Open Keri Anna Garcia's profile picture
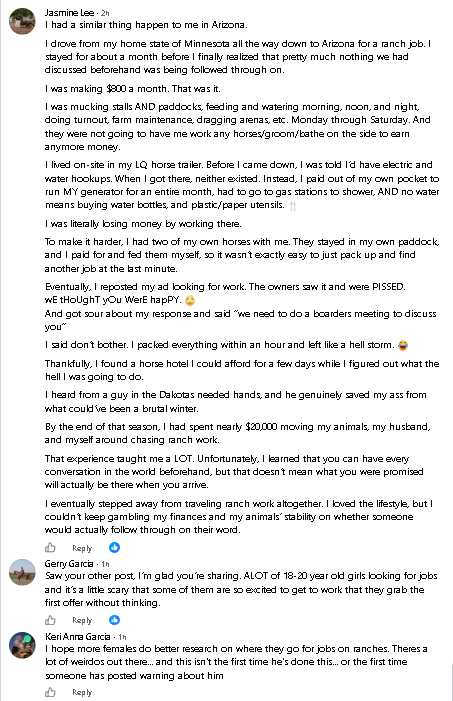 (x=22, y=645)
